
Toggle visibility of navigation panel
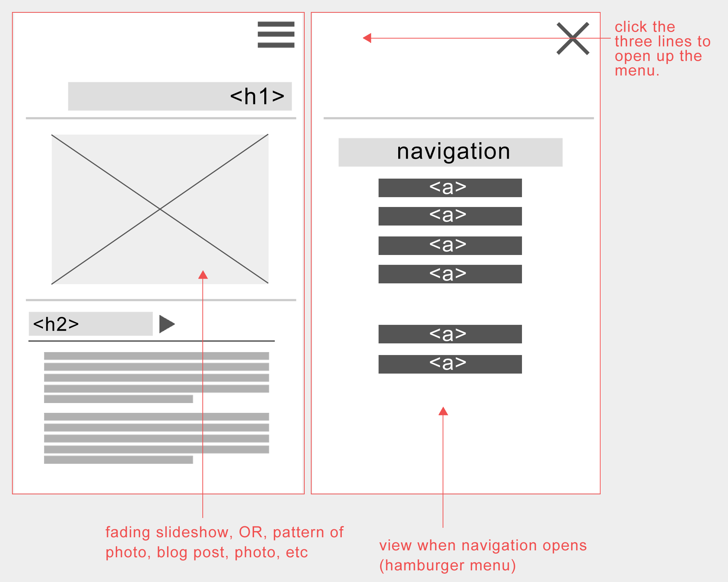275,35
